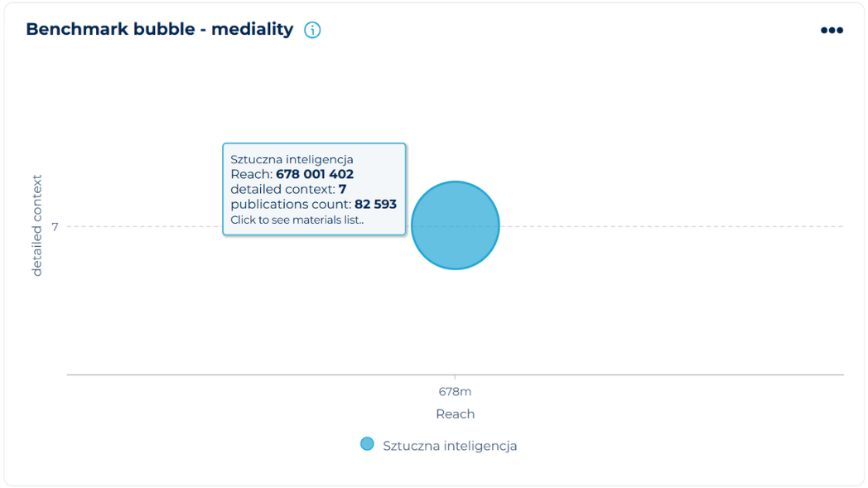The image size is (868, 488).
Task: Click the tooltip's "Reach:" label
Action: coord(251,174)
